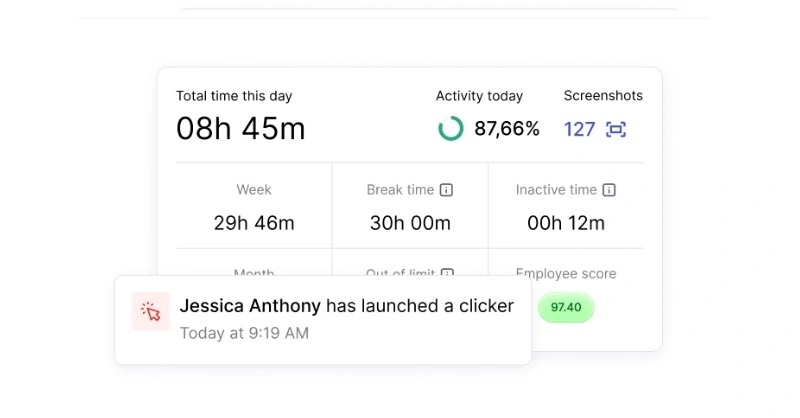The image size is (800, 418).
Task: Click the info icon next to Break time
Action: (x=447, y=190)
